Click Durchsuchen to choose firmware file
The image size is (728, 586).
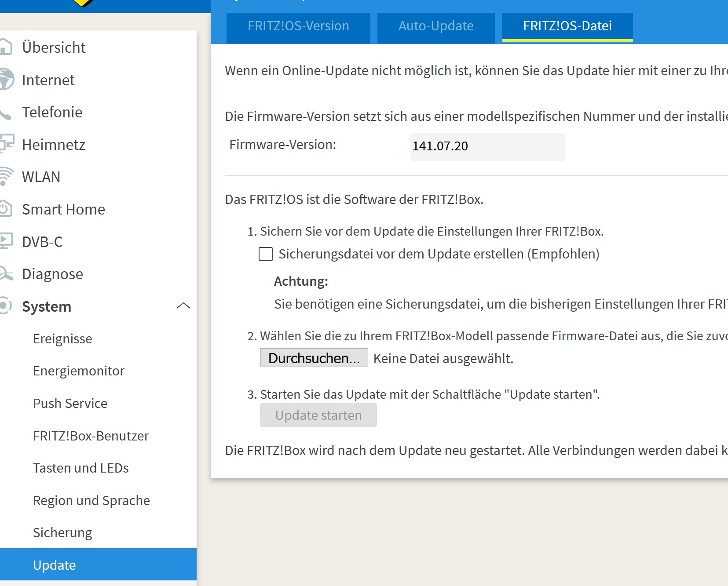pyautogui.click(x=314, y=358)
